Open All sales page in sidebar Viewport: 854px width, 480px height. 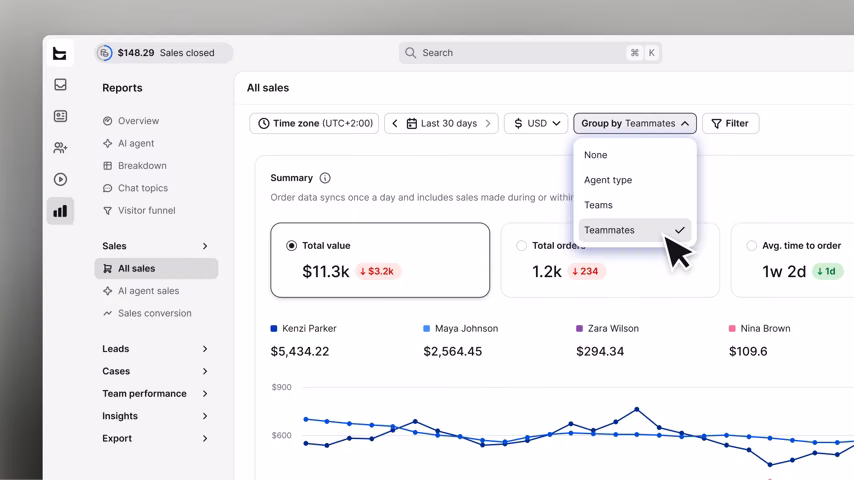click(156, 269)
